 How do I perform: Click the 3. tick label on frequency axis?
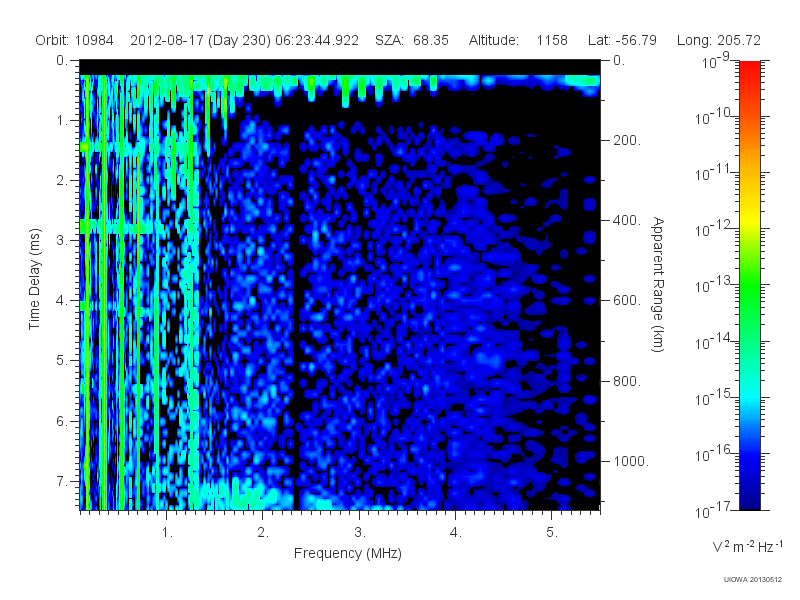[x=360, y=533]
